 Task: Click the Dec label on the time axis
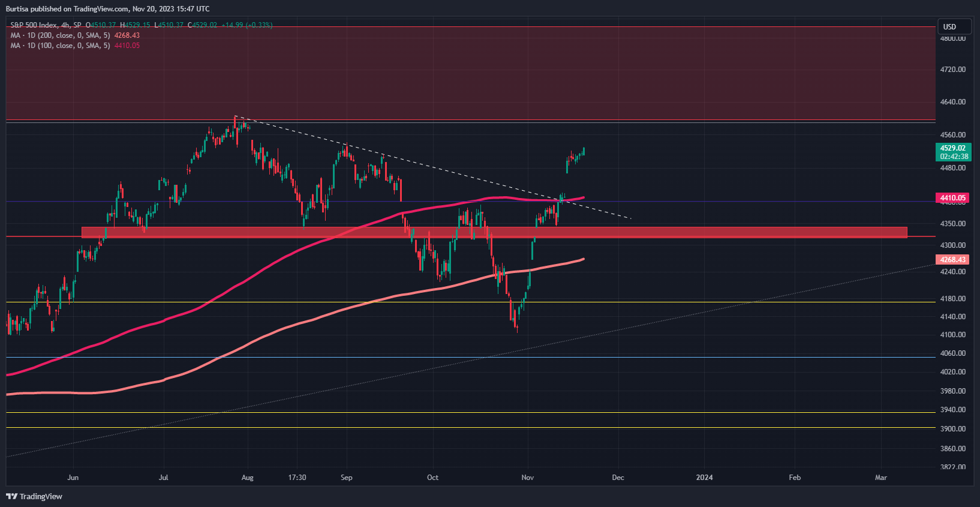click(x=618, y=478)
